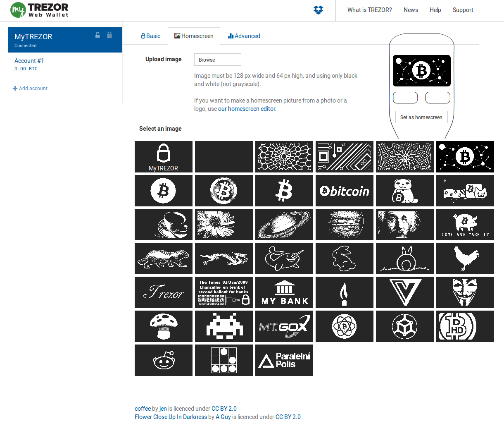Click the Dropbox icon in header
504x426 pixels.
click(318, 10)
